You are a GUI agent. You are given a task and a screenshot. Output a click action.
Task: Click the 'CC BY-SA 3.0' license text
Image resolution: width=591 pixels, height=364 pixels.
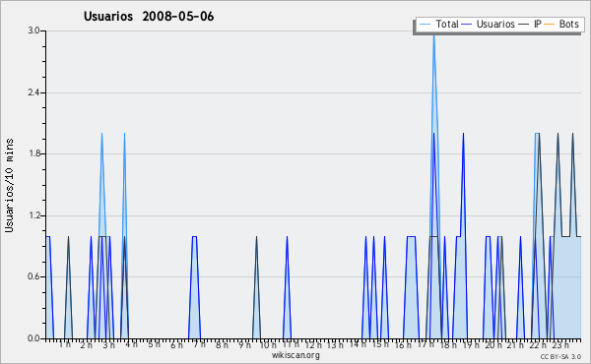[560, 356]
